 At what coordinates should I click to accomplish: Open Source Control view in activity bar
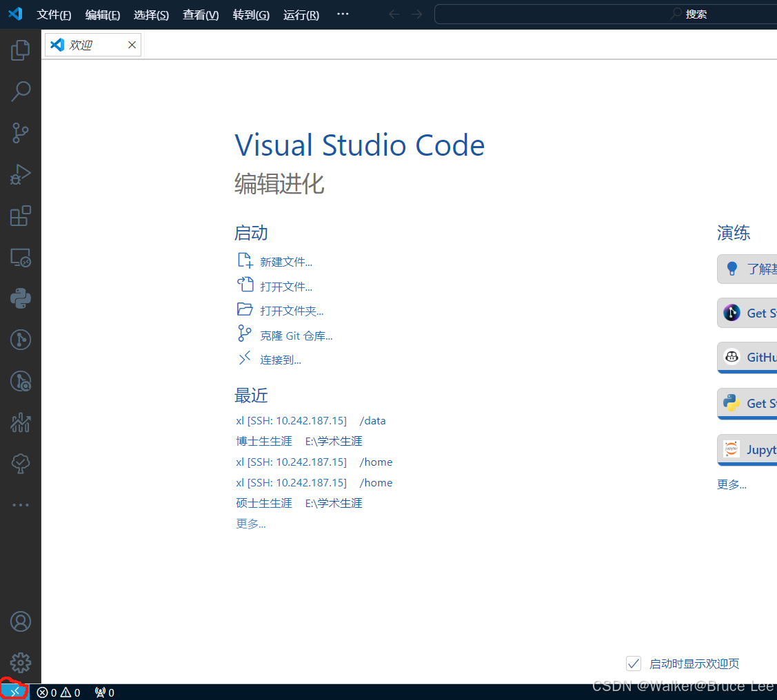20,133
